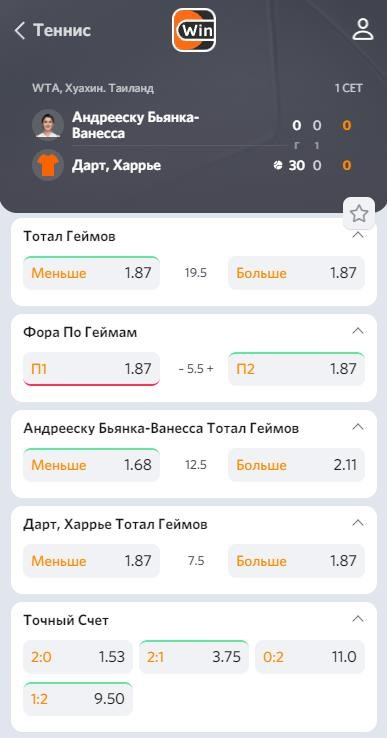Click the orange shirt icon beside Дарт, Харрье
Image resolution: width=387 pixels, height=738 pixels.
click(x=48, y=165)
